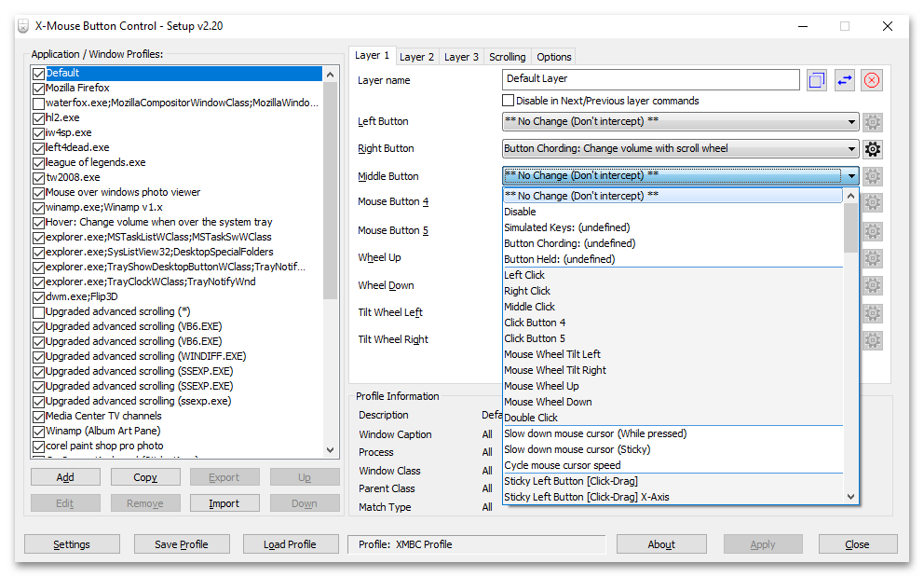Viewport: 924px width, 577px height.
Task: Click the Layer name input field
Action: tap(650, 79)
